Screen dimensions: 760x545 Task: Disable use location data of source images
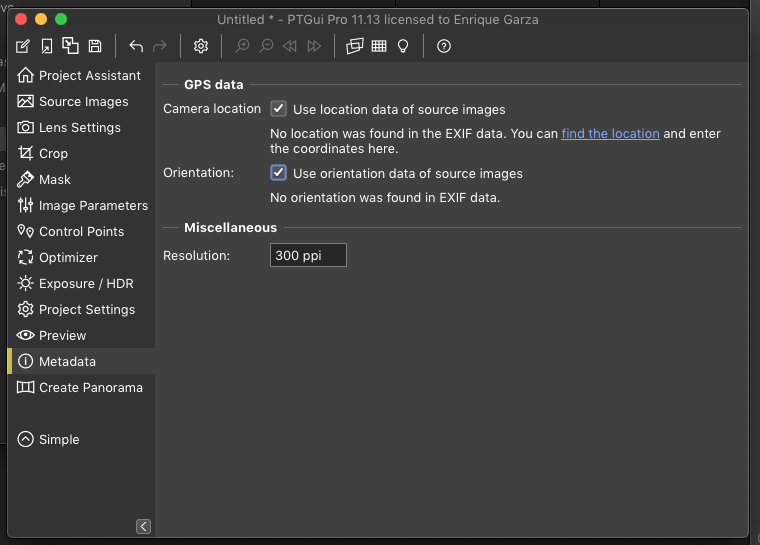pyautogui.click(x=279, y=109)
